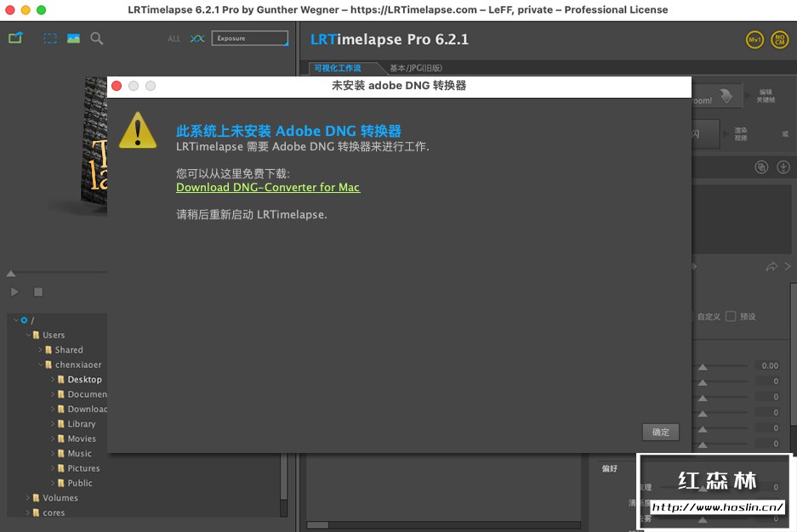Expand the Desktop folder
Screen dimensions: 797x532
click(53, 379)
